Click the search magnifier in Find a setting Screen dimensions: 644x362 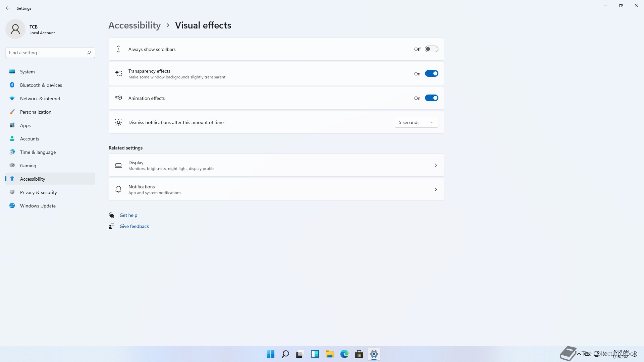[x=89, y=53]
